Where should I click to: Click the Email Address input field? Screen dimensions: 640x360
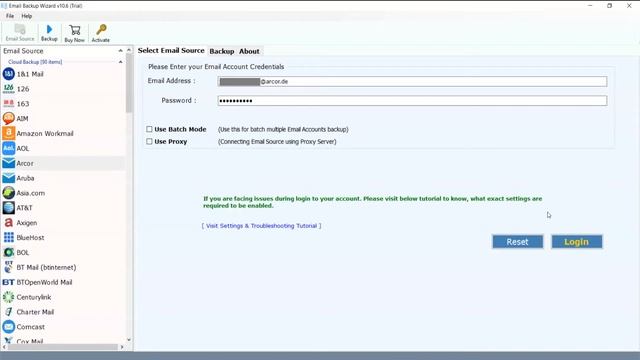[x=412, y=81]
